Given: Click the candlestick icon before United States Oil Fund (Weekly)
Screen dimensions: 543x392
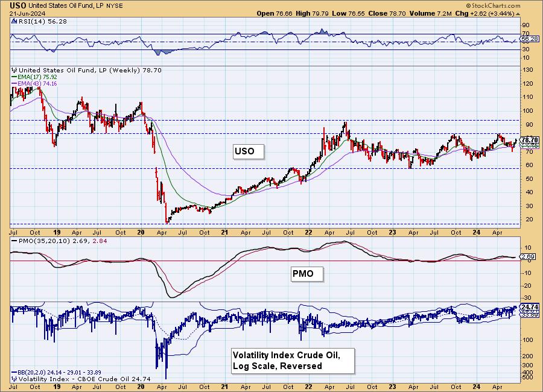Looking at the screenshot, I should [x=15, y=70].
